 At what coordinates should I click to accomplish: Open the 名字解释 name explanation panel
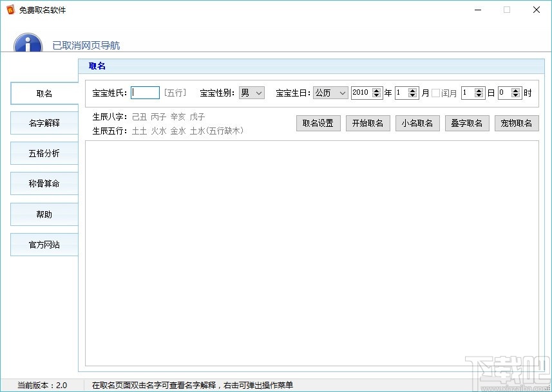[44, 123]
